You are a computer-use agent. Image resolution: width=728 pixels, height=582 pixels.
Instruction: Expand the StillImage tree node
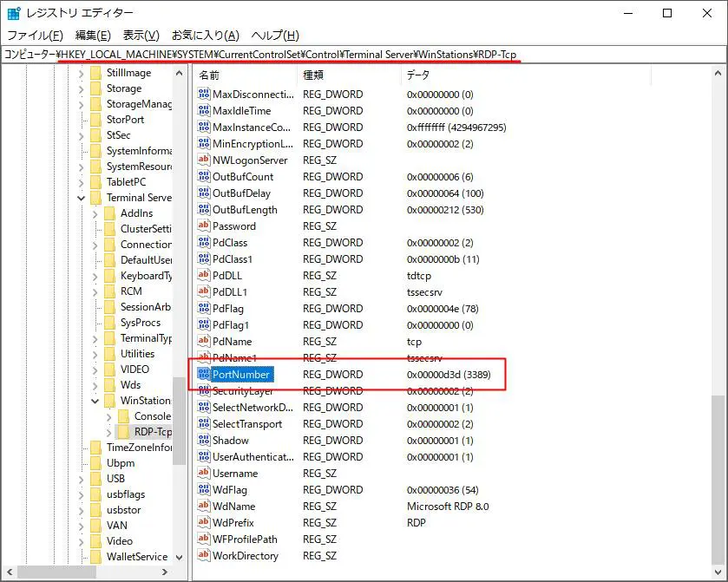(x=82, y=73)
